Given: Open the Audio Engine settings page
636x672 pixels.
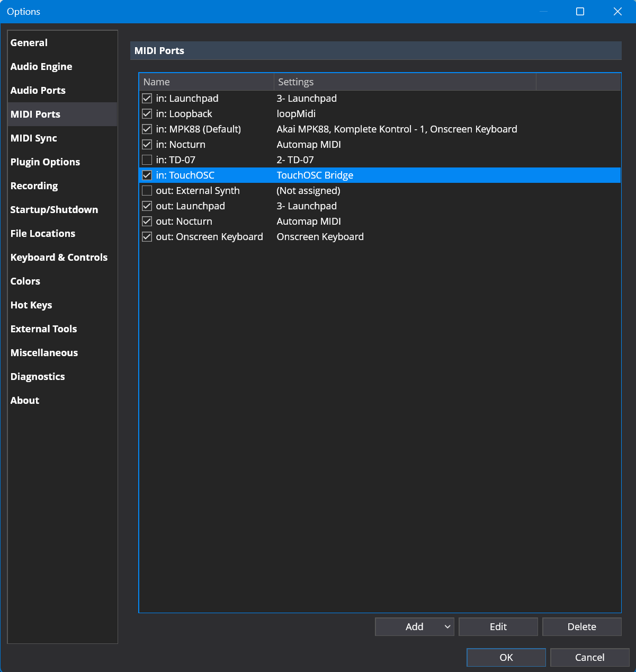Looking at the screenshot, I should pos(41,67).
